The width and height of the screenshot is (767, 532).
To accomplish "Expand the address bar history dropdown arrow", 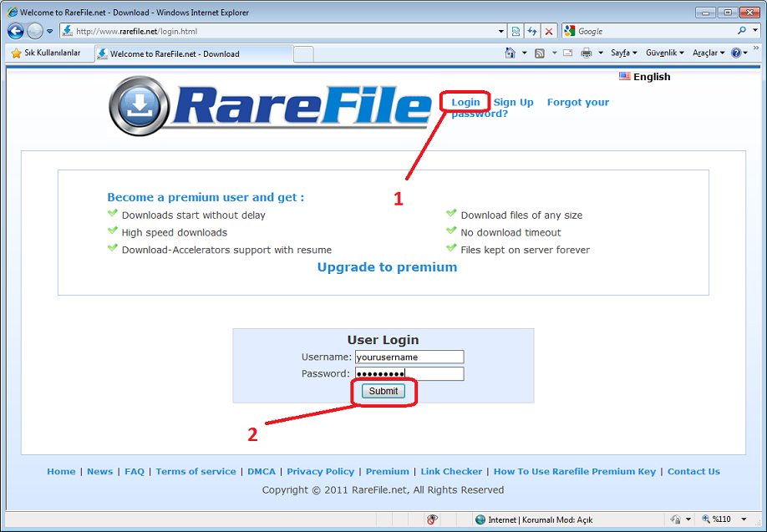I will 501,31.
